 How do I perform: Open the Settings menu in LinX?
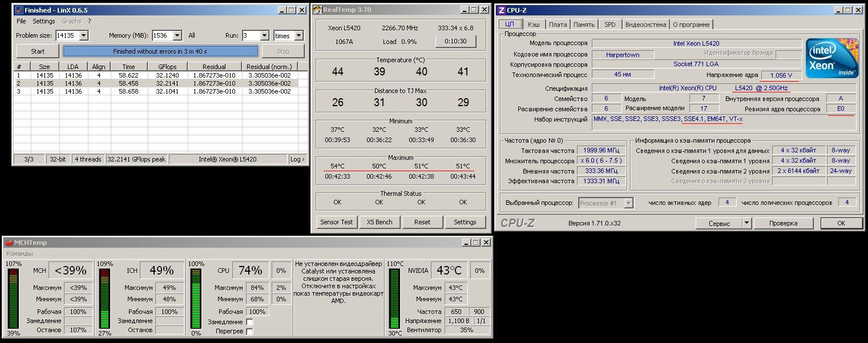pyautogui.click(x=43, y=21)
